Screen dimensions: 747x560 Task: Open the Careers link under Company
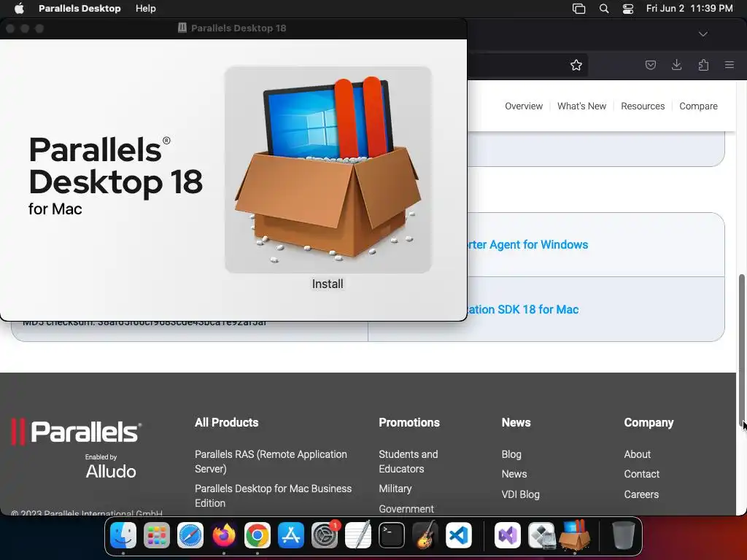point(641,494)
